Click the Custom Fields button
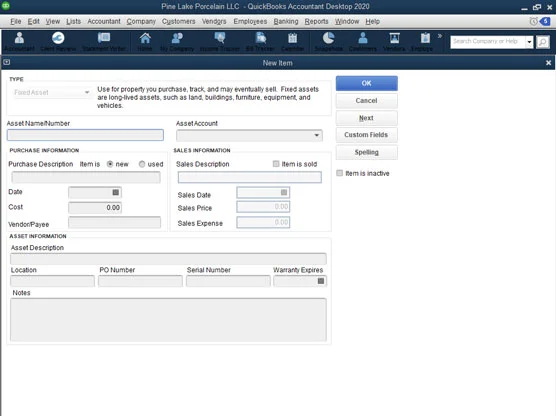 [x=366, y=135]
